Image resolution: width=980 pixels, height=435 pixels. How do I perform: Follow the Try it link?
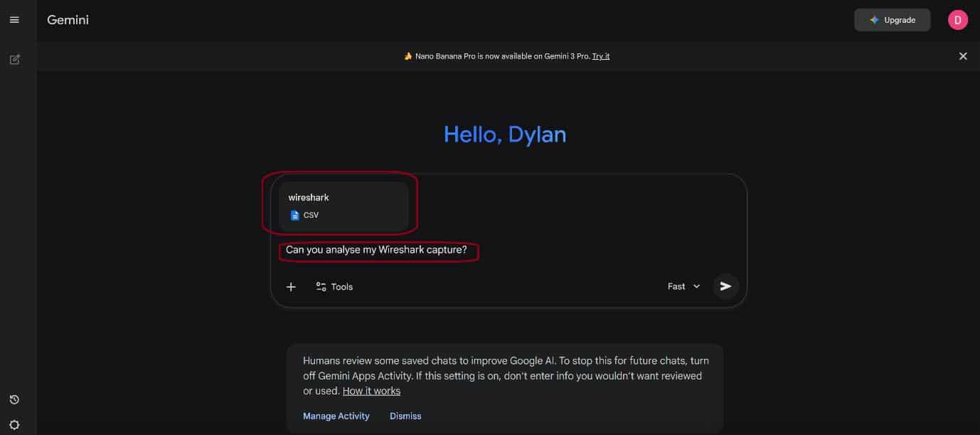[x=601, y=56]
